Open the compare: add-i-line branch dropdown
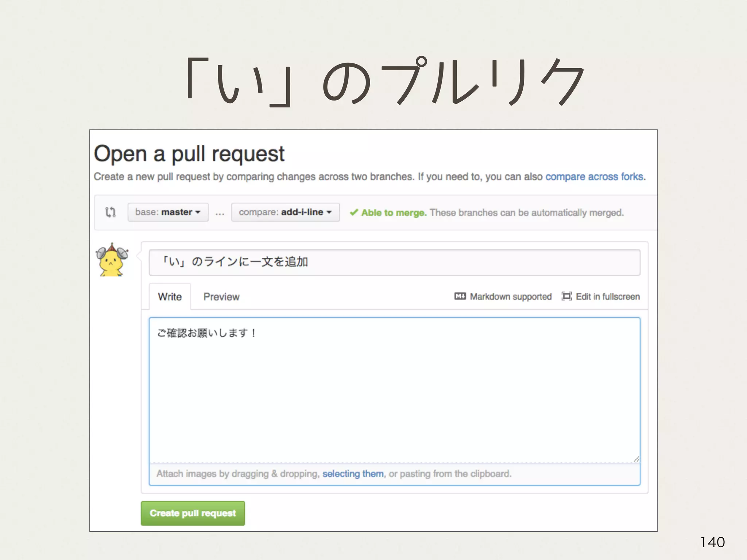This screenshot has height=560, width=747. pyautogui.click(x=285, y=212)
